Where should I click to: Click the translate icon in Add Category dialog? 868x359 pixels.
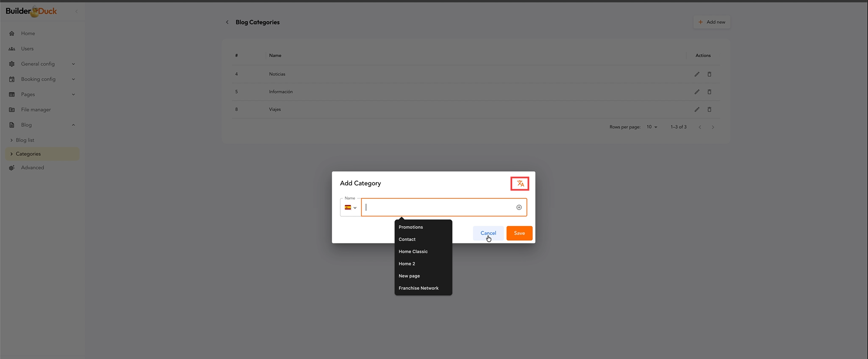pos(520,184)
